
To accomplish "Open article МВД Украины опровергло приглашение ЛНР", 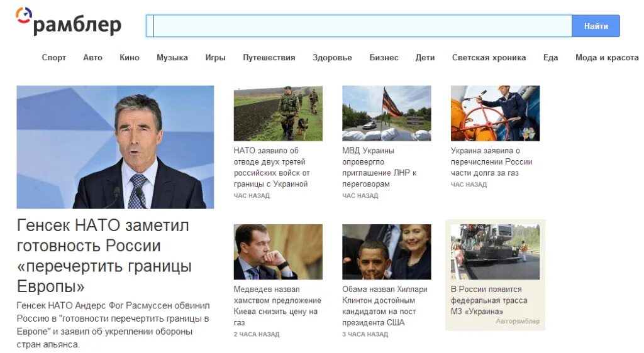I will [x=379, y=167].
